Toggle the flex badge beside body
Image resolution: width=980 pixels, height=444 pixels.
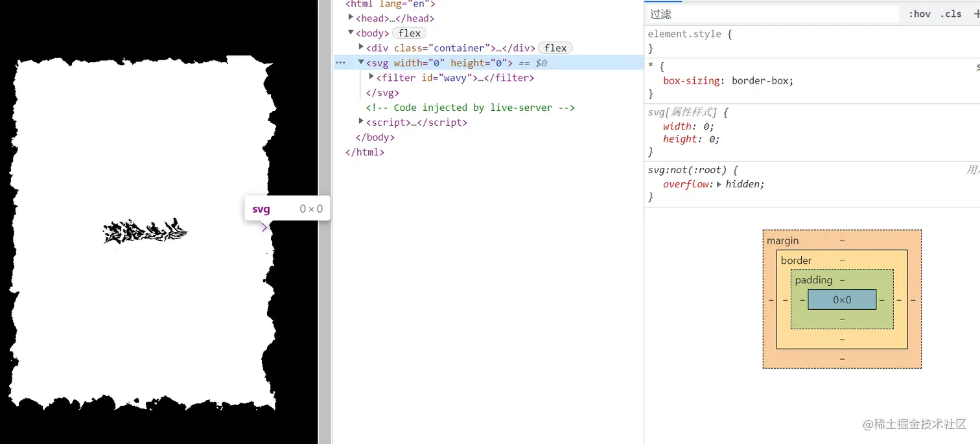click(x=409, y=33)
